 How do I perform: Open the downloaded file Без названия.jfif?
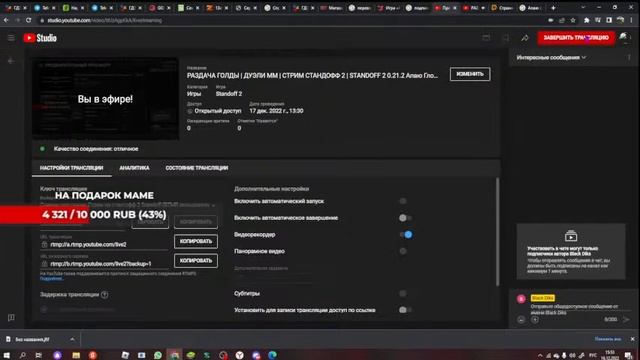pyautogui.click(x=33, y=339)
